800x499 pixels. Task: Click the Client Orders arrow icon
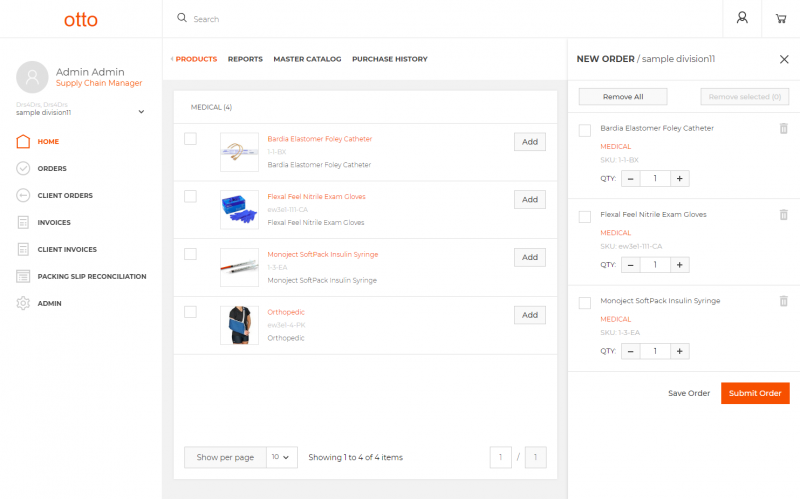pyautogui.click(x=23, y=195)
